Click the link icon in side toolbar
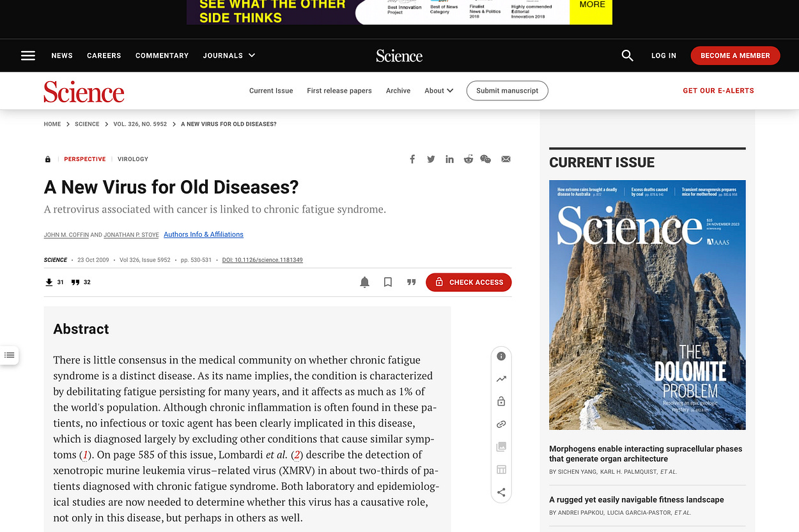Screen dimensions: 799x532 point(501,424)
